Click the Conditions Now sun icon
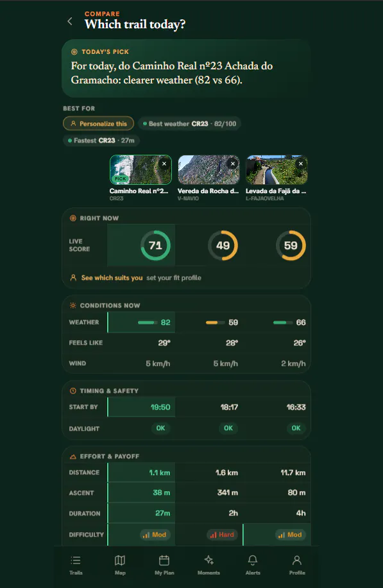The image size is (383, 588). [x=73, y=306]
